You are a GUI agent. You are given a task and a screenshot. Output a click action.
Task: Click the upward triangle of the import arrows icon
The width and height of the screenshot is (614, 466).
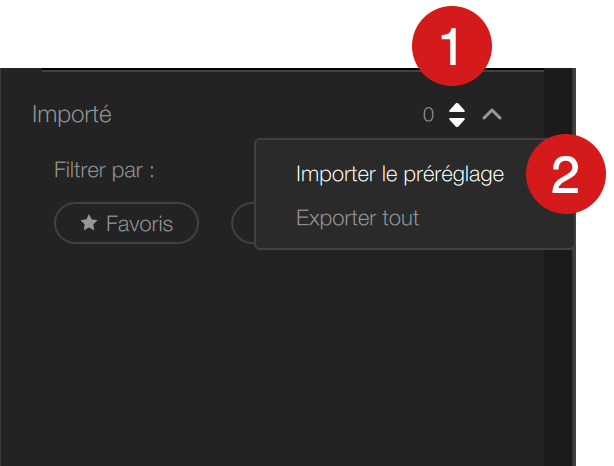(457, 108)
